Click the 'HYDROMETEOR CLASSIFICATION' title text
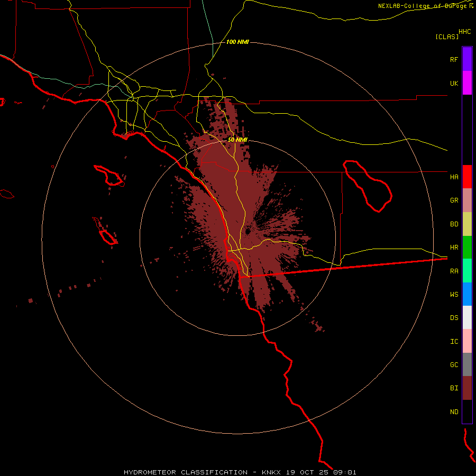This screenshot has height=476, width=476. [x=186, y=472]
